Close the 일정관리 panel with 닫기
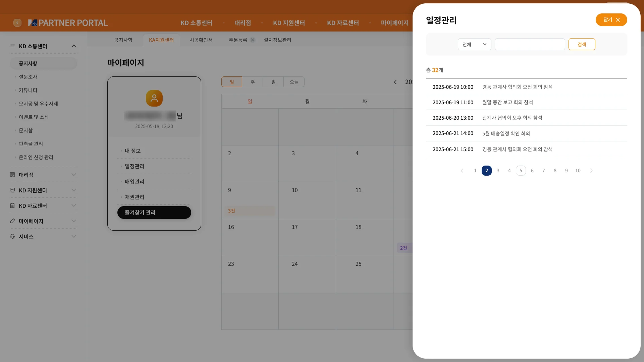Viewport: 644px width, 362px height. [x=611, y=20]
